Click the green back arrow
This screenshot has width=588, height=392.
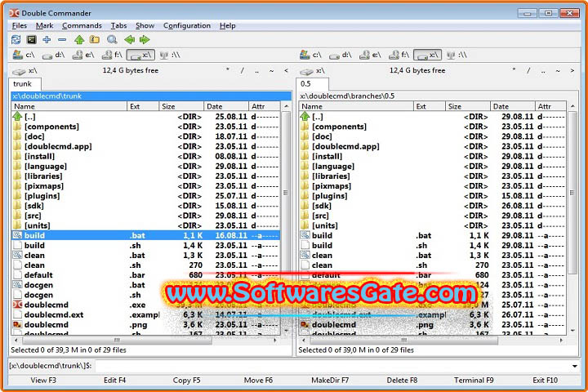129,39
